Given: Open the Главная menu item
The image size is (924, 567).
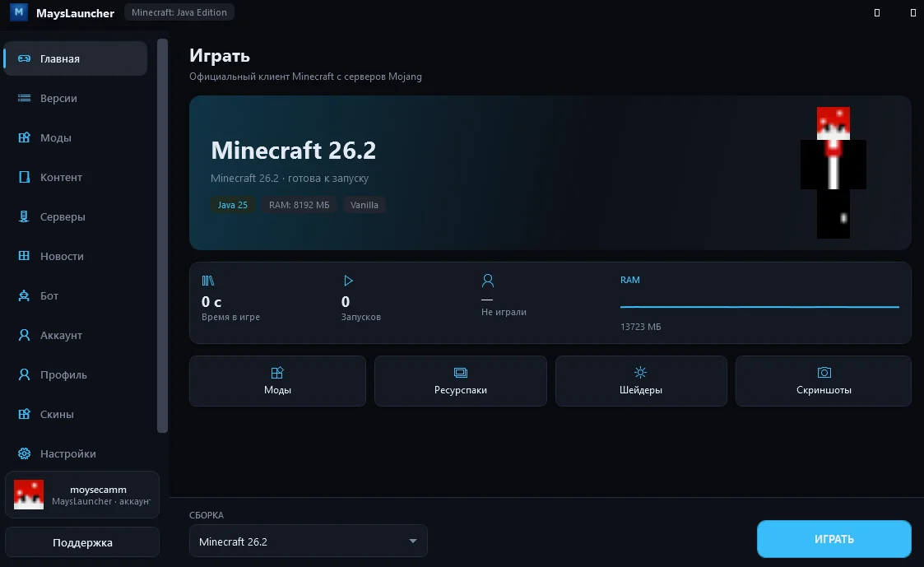Looking at the screenshot, I should pyautogui.click(x=76, y=58).
